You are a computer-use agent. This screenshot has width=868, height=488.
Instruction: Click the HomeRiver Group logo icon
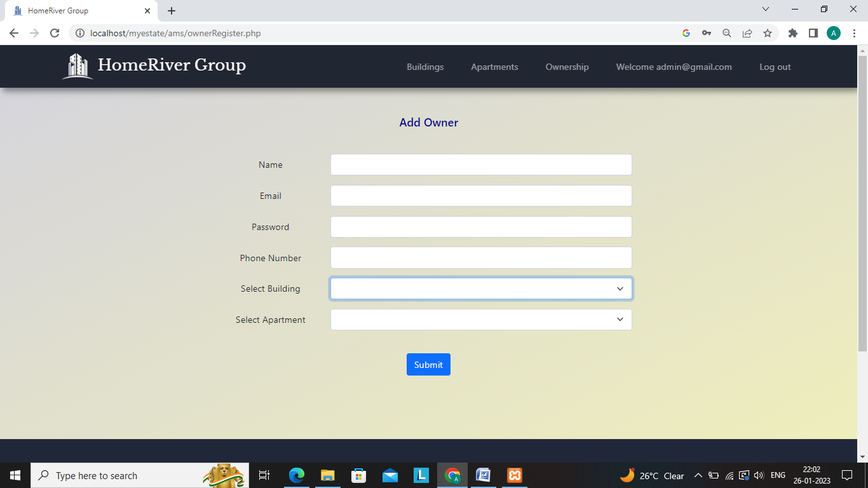pyautogui.click(x=77, y=65)
